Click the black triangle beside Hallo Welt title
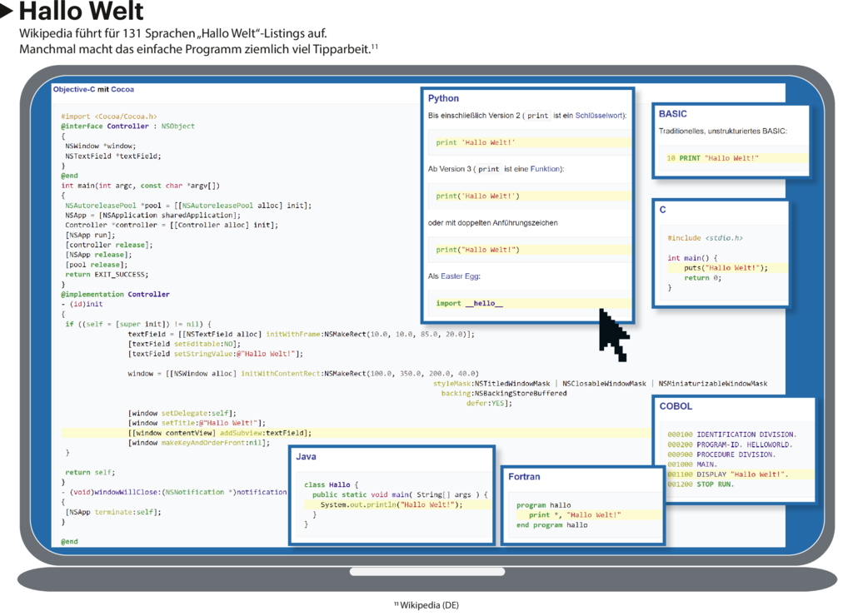Viewport: 853px width, 616px height. click(7, 12)
